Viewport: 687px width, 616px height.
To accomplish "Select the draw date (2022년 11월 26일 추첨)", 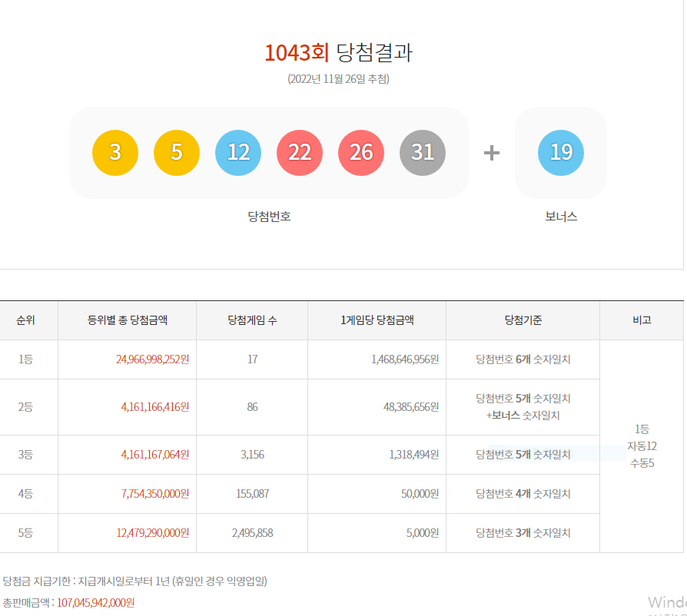I will [338, 79].
